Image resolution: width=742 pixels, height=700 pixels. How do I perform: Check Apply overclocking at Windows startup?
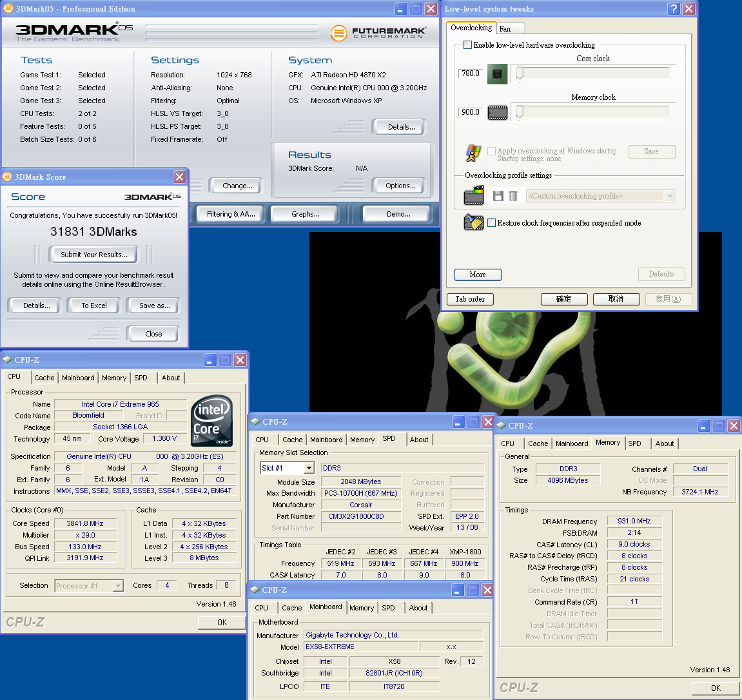point(492,151)
